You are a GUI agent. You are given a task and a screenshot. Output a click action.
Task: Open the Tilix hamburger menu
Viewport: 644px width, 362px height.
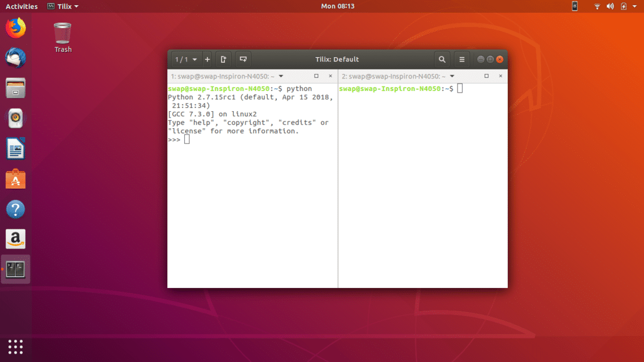click(462, 59)
